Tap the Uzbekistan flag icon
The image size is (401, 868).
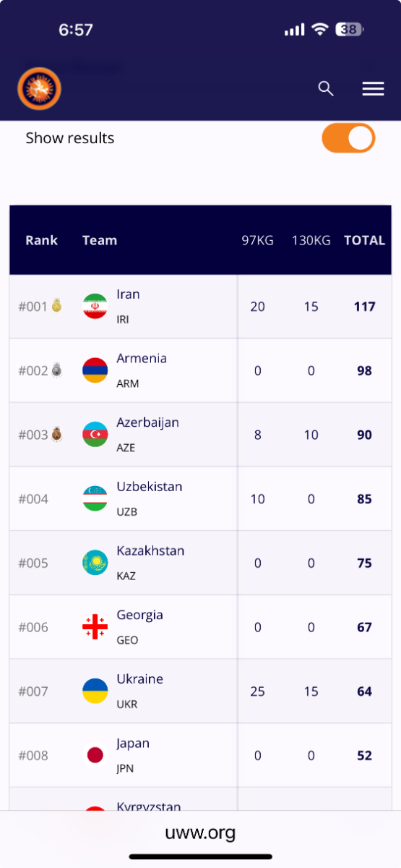[x=95, y=499]
